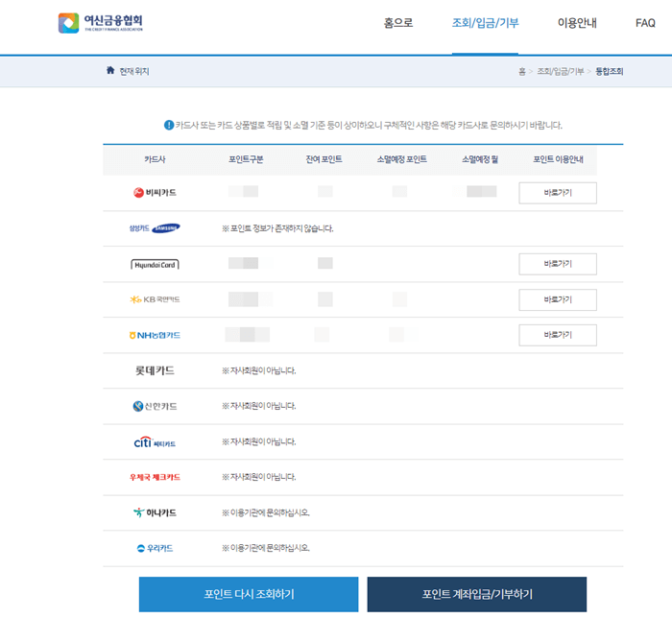Click the NH농협카드 logo

click(155, 335)
